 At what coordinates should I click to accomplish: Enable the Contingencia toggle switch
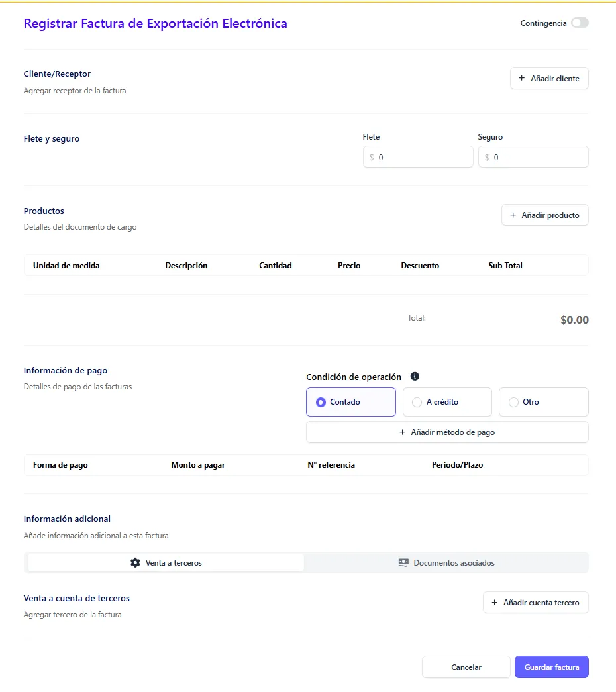580,23
